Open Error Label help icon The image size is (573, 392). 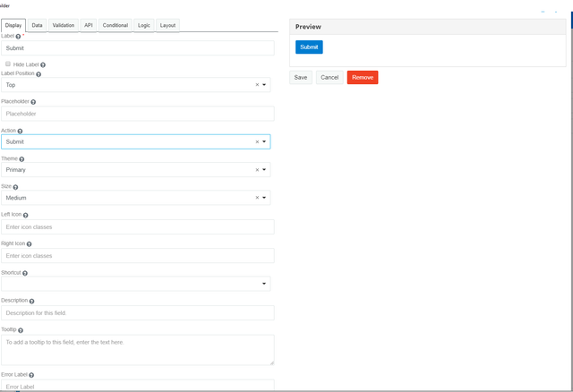[31, 375]
